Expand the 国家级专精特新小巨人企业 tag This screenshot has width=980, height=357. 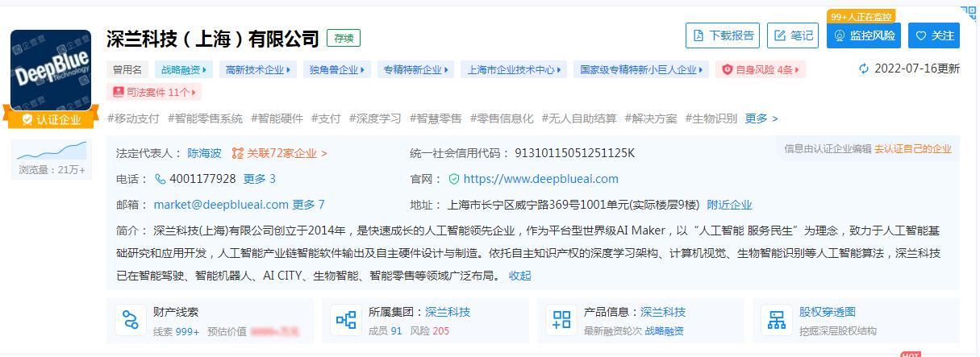[641, 69]
